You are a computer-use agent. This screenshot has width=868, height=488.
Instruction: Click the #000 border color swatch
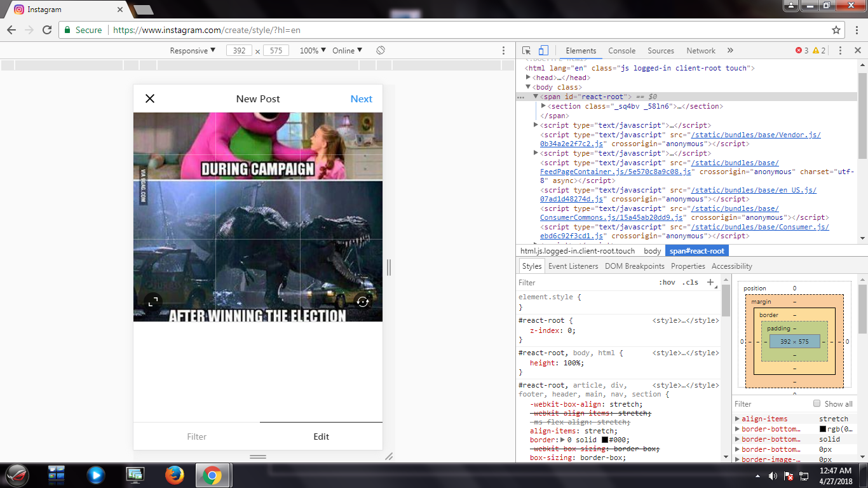[x=605, y=440]
